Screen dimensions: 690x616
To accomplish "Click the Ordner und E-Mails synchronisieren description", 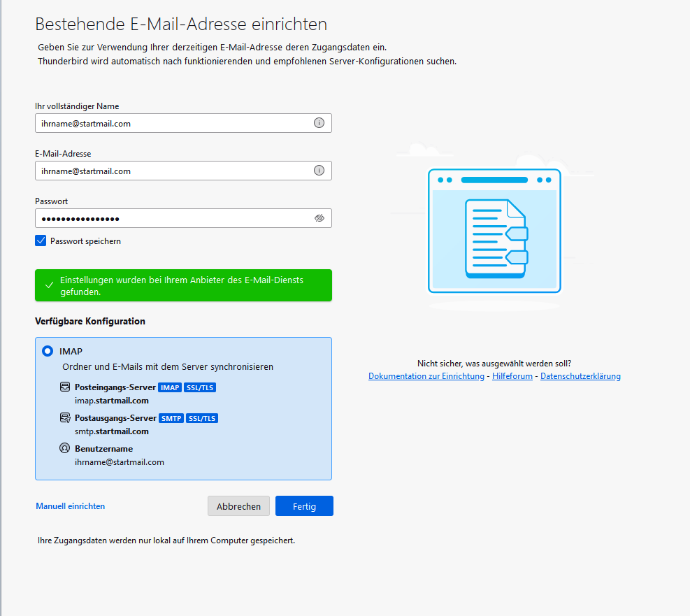I will pos(168,367).
